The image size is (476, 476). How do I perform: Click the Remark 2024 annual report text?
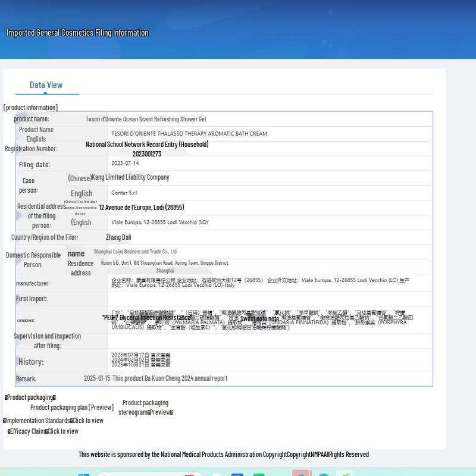pos(155,378)
